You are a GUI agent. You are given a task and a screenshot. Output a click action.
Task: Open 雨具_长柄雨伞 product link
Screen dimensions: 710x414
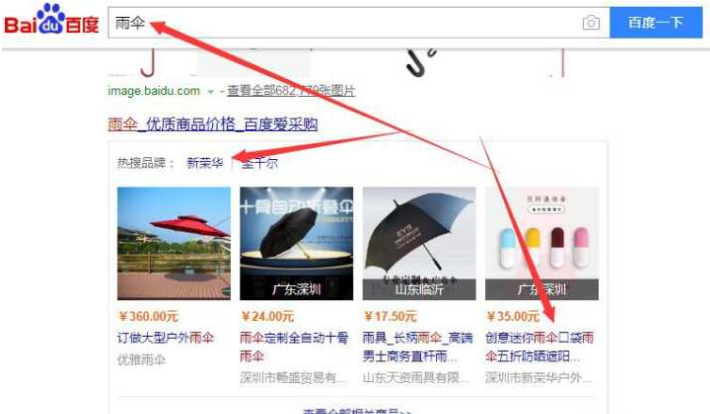pyautogui.click(x=417, y=347)
